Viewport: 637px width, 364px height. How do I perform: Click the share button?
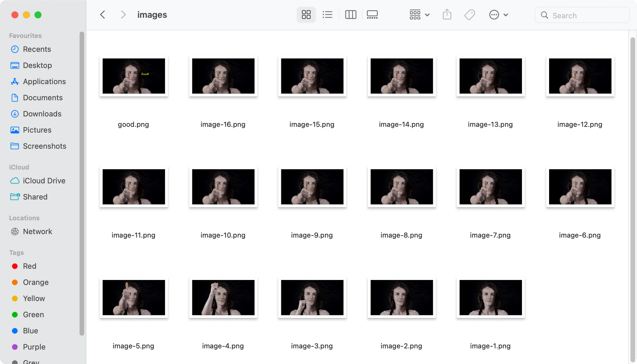(x=447, y=14)
